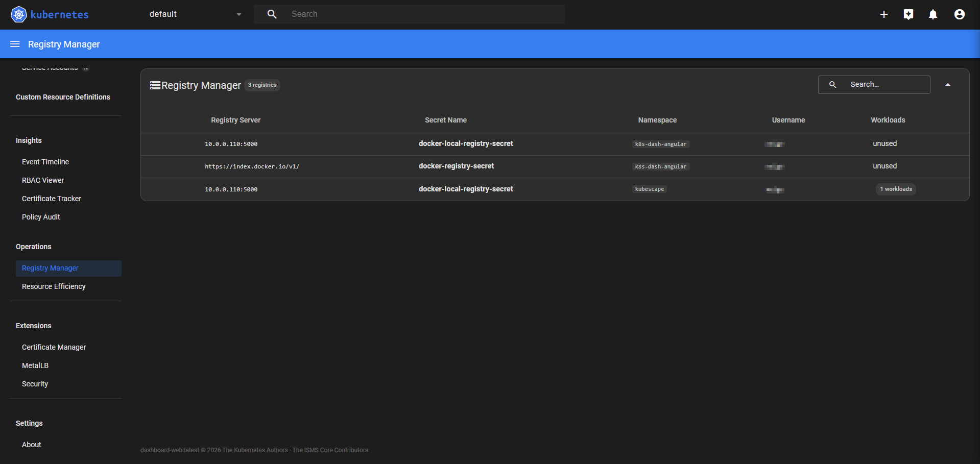
Task: Open RBAC Viewer in sidebar
Action: 43,180
